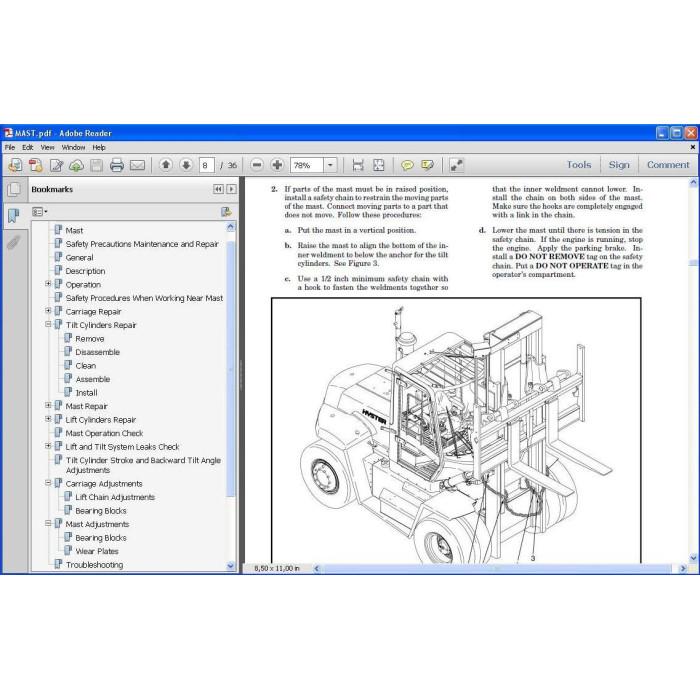Expand the Mast Repair bookmark
The height and width of the screenshot is (700, 700).
click(48, 405)
